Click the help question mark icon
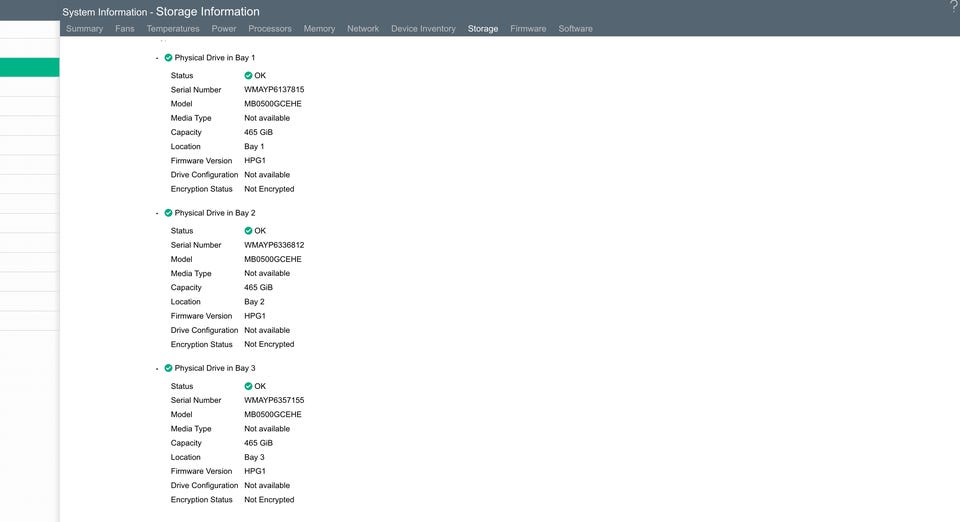 pyautogui.click(x=954, y=6)
